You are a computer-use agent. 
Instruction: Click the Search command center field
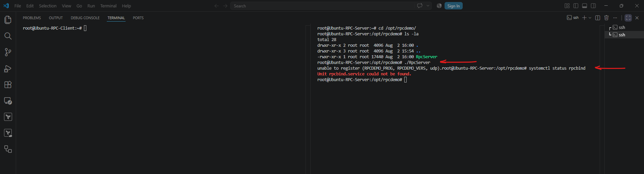(322, 6)
